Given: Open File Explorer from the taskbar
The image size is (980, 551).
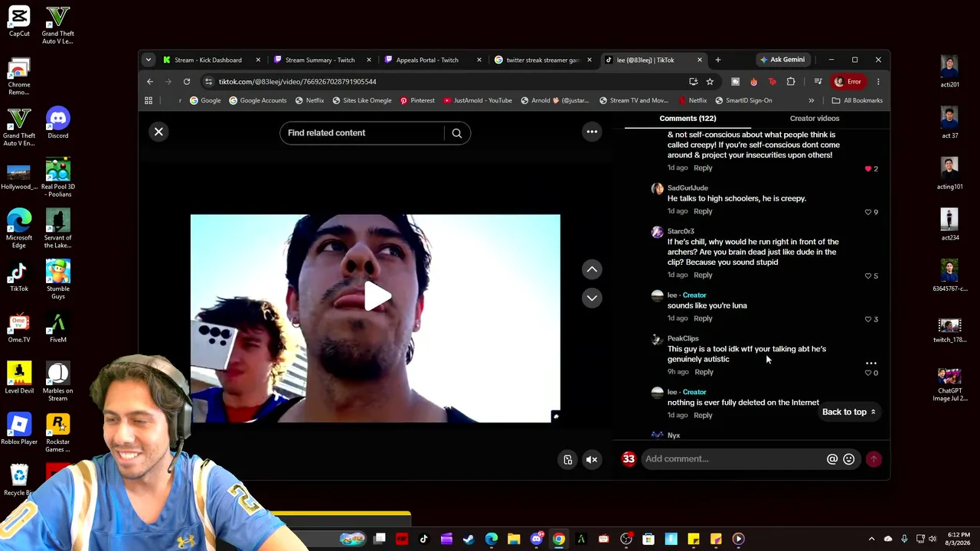Looking at the screenshot, I should pyautogui.click(x=513, y=540).
